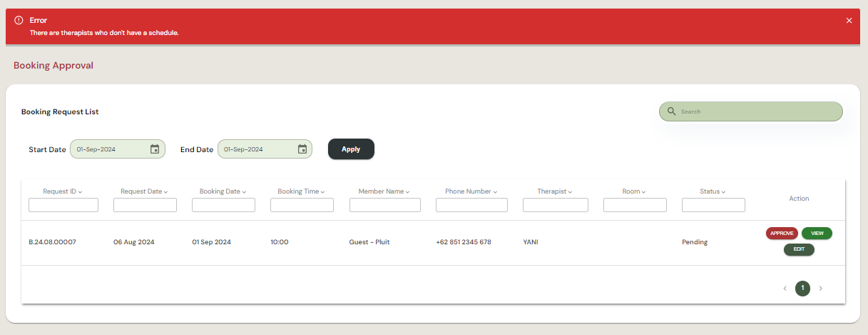
Task: Click the Room column filter input
Action: (x=635, y=205)
